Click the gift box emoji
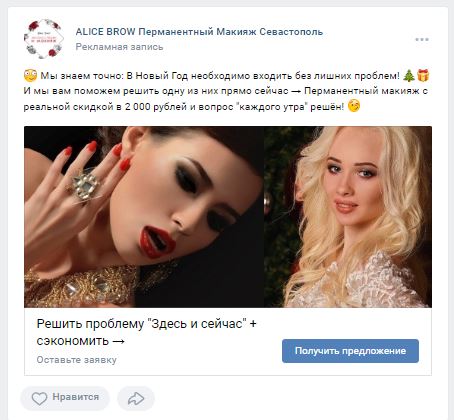The width and height of the screenshot is (454, 420). (x=423, y=75)
